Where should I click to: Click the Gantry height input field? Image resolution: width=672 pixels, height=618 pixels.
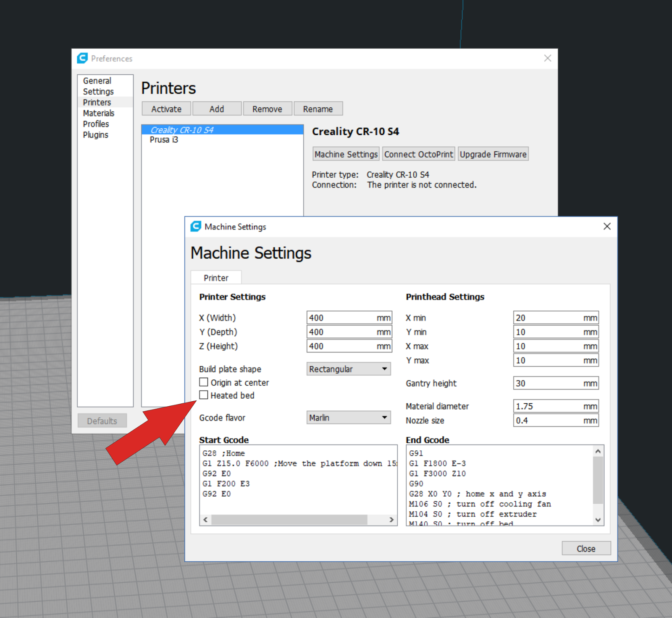pos(556,383)
